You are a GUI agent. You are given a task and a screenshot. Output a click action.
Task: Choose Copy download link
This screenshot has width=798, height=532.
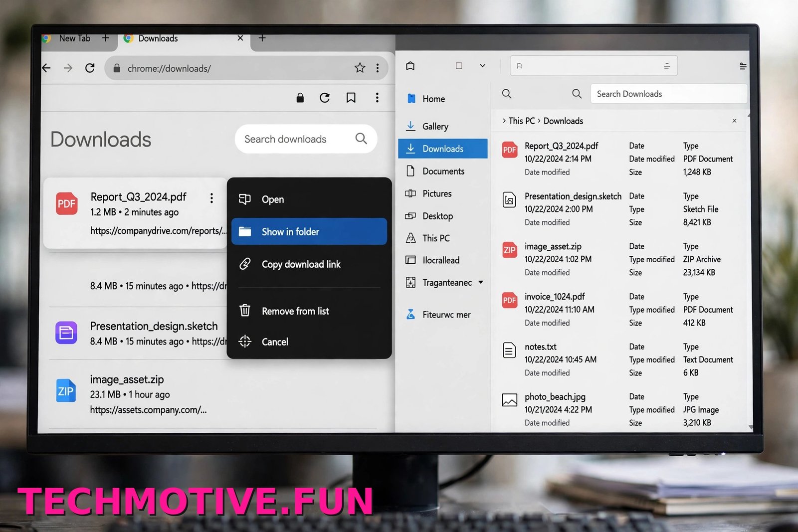pos(309,264)
